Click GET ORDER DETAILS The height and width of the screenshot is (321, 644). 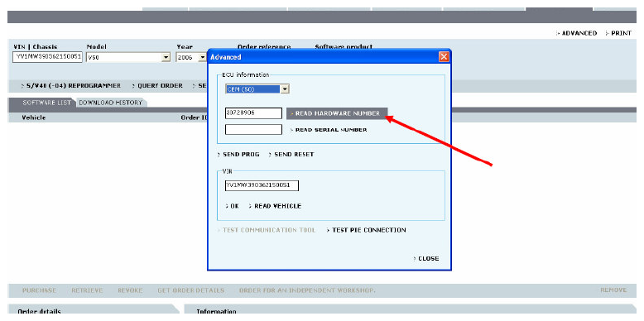191,290
